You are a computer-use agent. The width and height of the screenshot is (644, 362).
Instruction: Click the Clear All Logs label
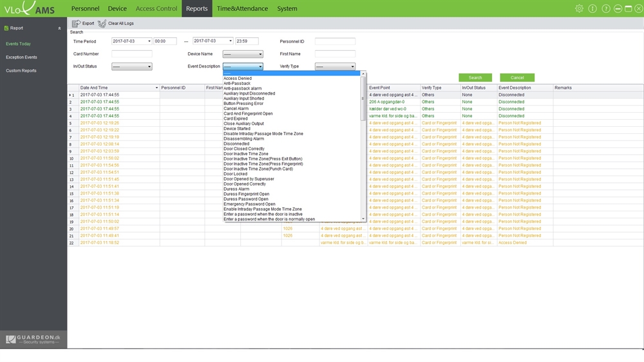point(121,23)
